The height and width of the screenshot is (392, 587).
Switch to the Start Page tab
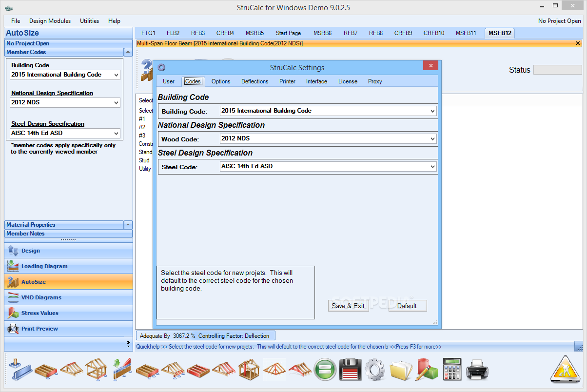288,33
